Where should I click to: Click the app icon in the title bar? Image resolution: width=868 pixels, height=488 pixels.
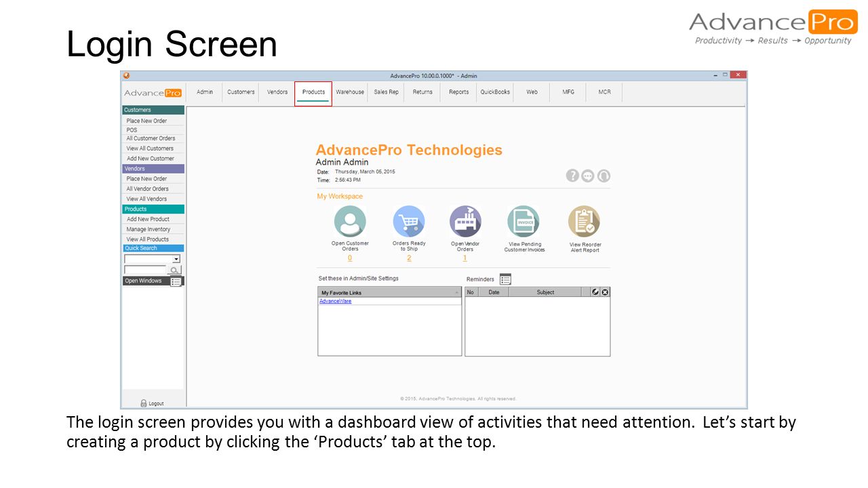[x=126, y=75]
